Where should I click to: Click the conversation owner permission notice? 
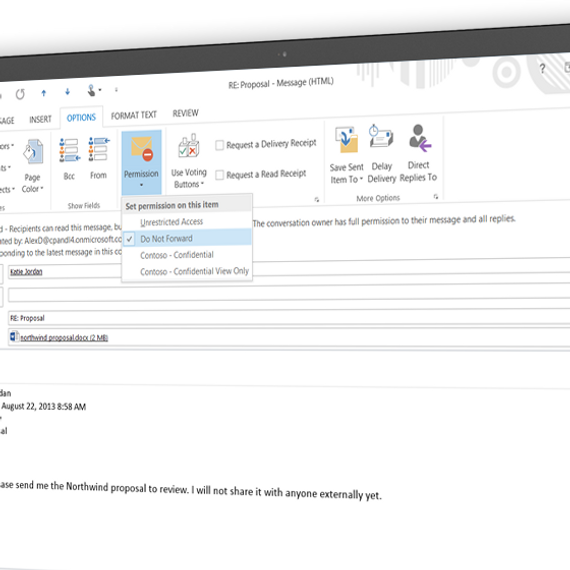pos(384,221)
